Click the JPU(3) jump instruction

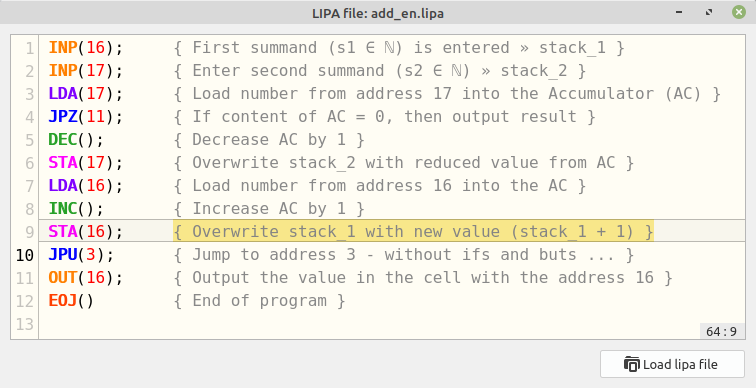(81, 254)
